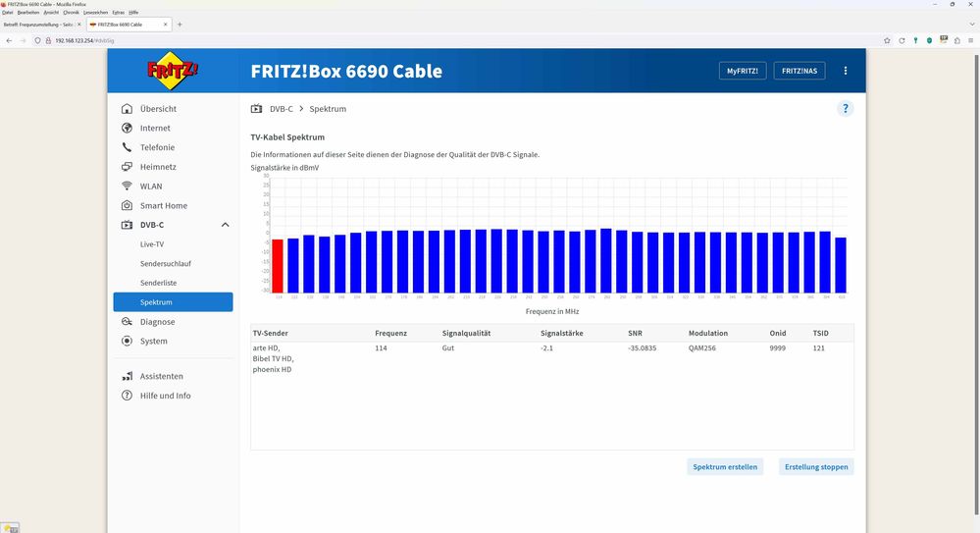This screenshot has width=980, height=533.
Task: Open the list all tabs dropdown arrow
Action: (972, 25)
